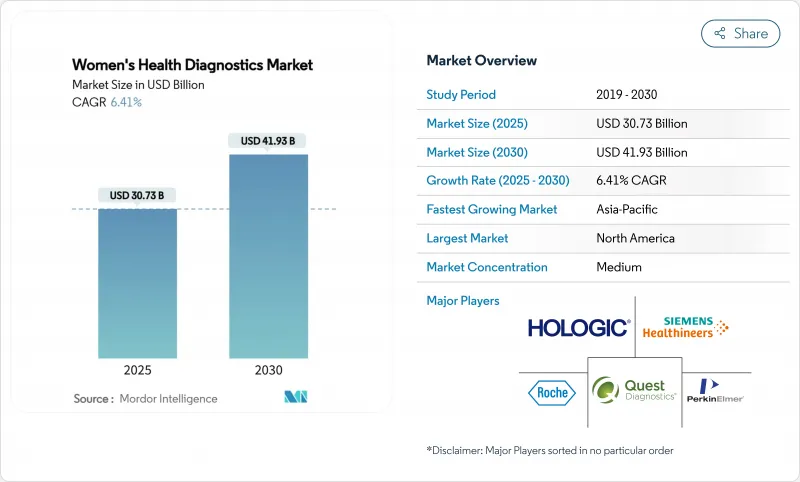Click the Share button

pos(741,33)
